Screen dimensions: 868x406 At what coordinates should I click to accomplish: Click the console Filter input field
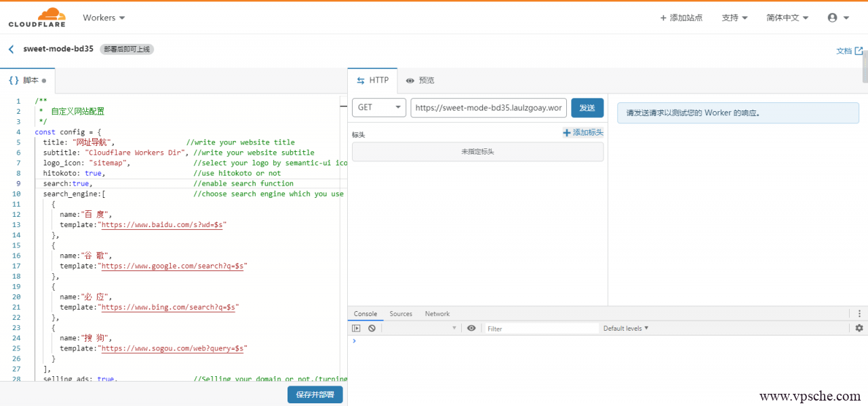pos(542,328)
